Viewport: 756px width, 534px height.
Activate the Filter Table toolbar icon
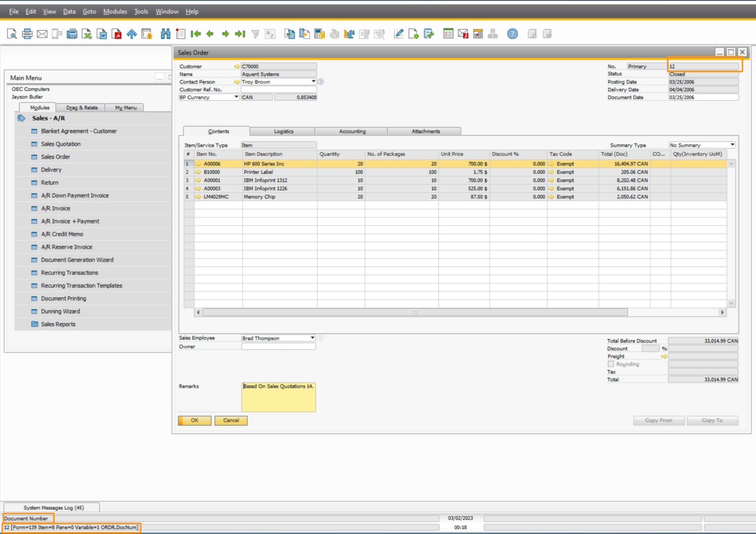[254, 33]
